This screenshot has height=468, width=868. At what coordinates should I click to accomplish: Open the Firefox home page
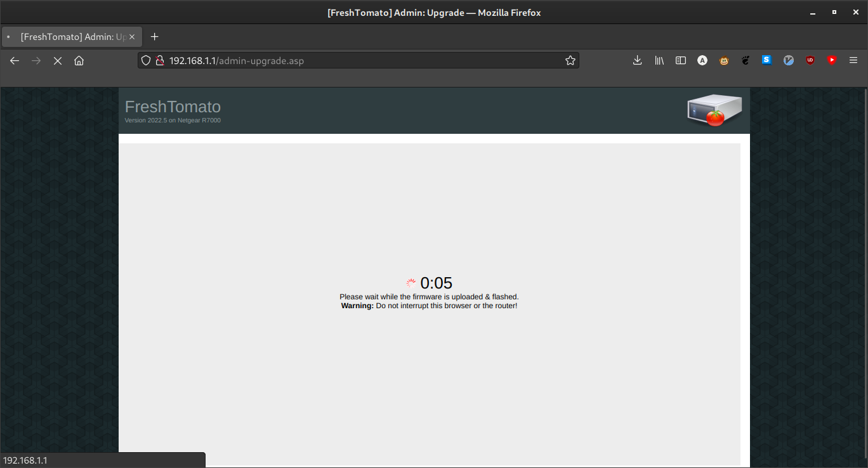[79, 60]
